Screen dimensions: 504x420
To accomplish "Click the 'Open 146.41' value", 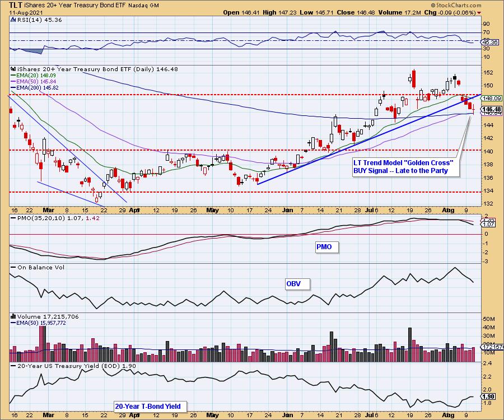I will (241, 12).
